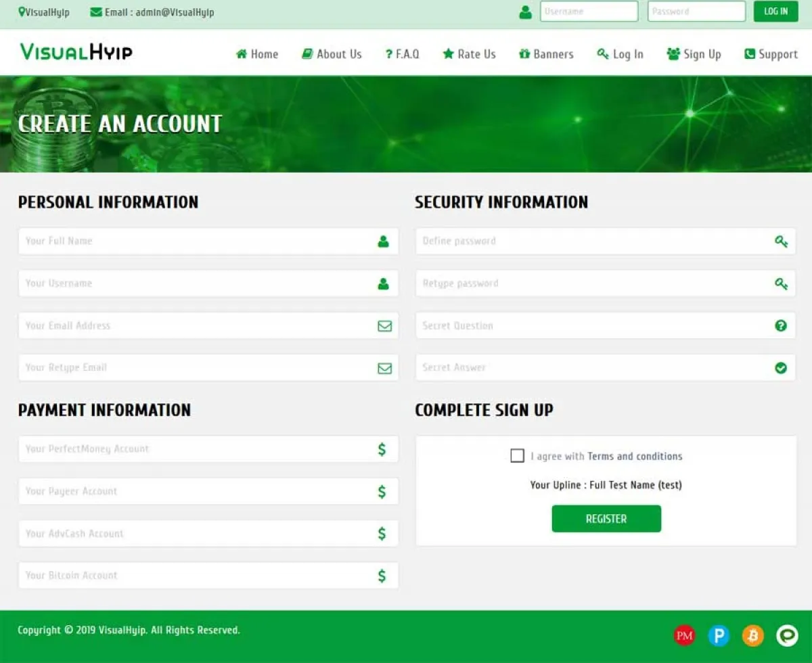This screenshot has width=812, height=663.
Task: Click the orange Bitcoin footer icon
Action: click(x=753, y=635)
